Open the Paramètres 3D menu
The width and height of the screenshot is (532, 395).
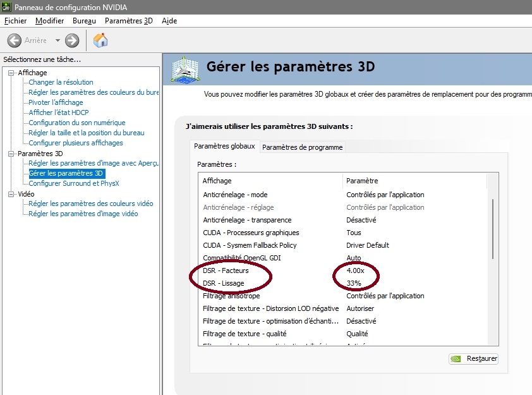(129, 21)
